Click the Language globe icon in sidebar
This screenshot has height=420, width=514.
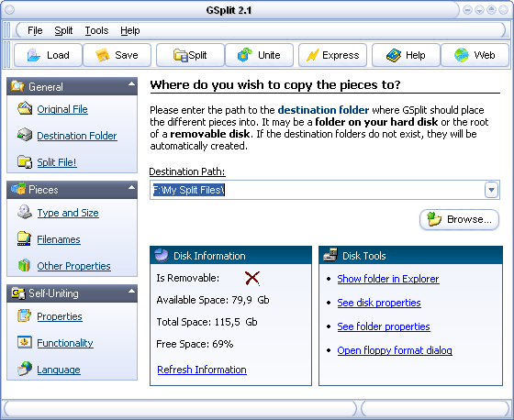pos(25,369)
